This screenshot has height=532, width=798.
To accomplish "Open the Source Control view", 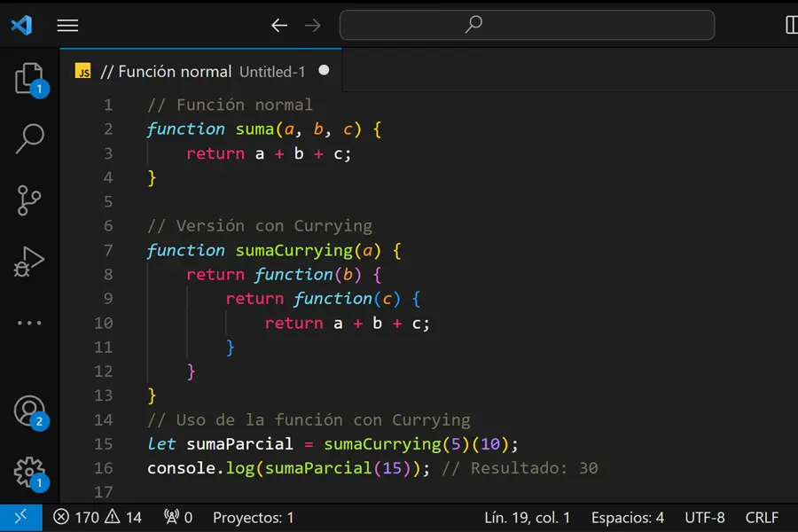I will click(29, 200).
